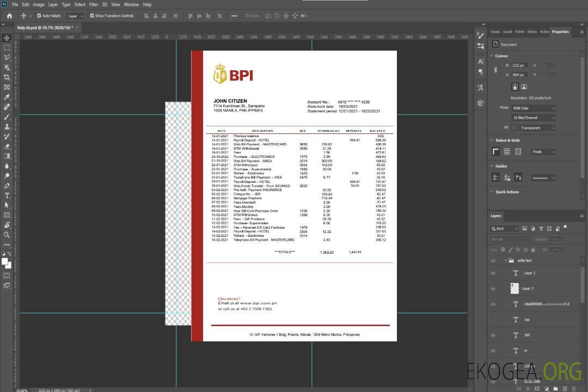Open the Window menu
This screenshot has height=392, width=588.
pyautogui.click(x=131, y=4)
